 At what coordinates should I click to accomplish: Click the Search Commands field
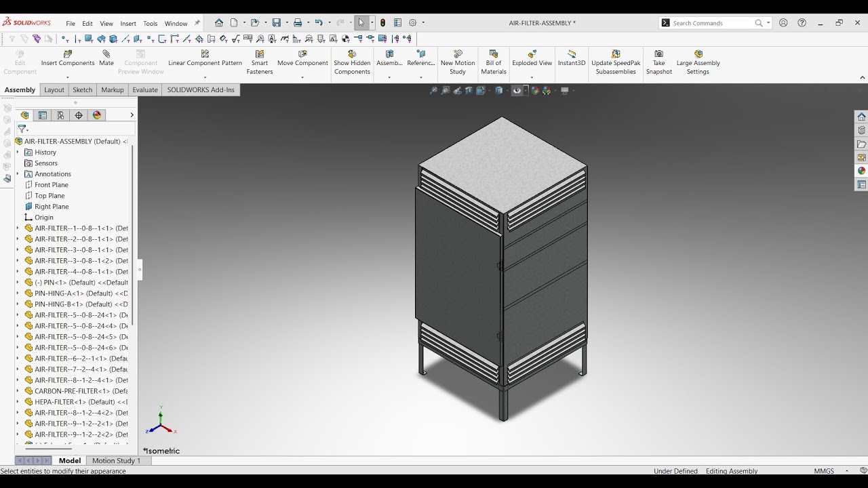point(712,23)
